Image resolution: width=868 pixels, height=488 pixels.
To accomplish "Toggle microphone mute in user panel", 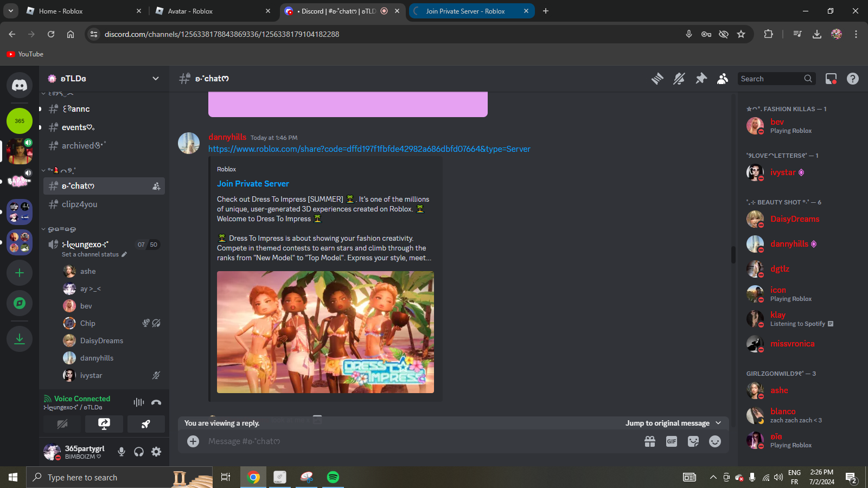I will 122,452.
